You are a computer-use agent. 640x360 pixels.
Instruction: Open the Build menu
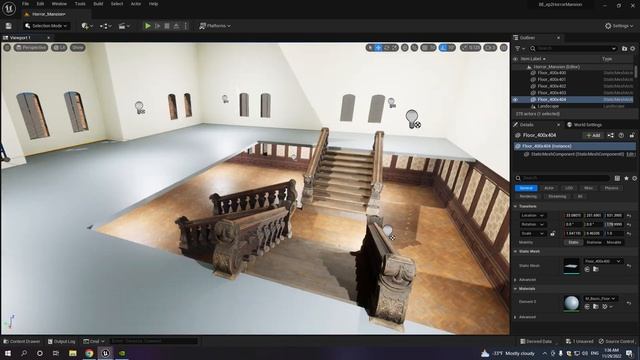pos(98,4)
